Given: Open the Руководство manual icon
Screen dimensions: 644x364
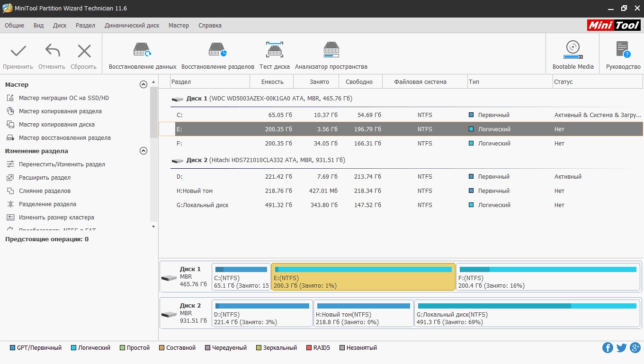Looking at the screenshot, I should [x=623, y=50].
